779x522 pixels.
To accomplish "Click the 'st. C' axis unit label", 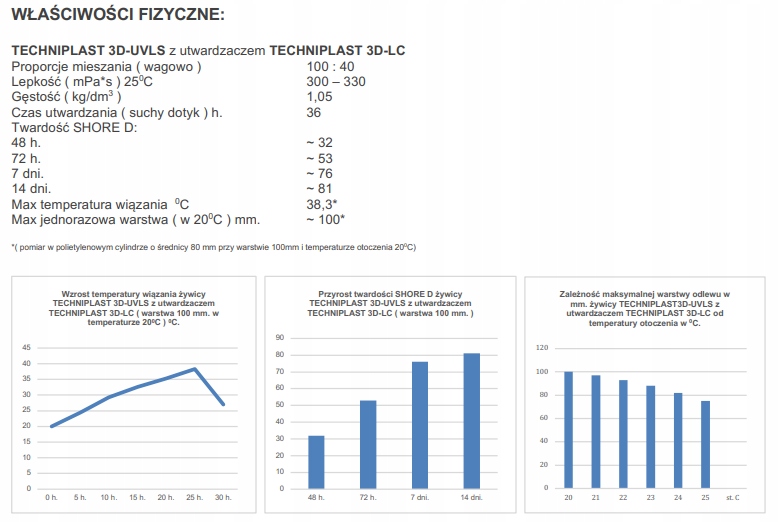I will [732, 498].
